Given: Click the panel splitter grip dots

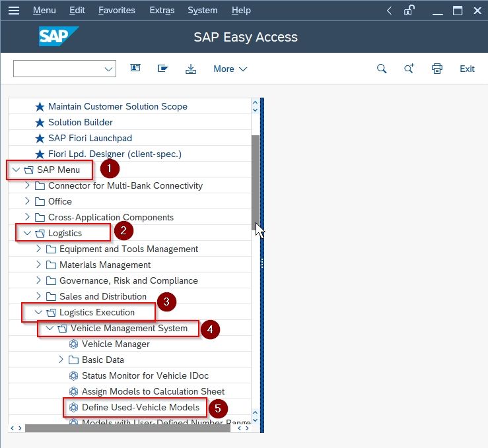Looking at the screenshot, I should (262, 263).
